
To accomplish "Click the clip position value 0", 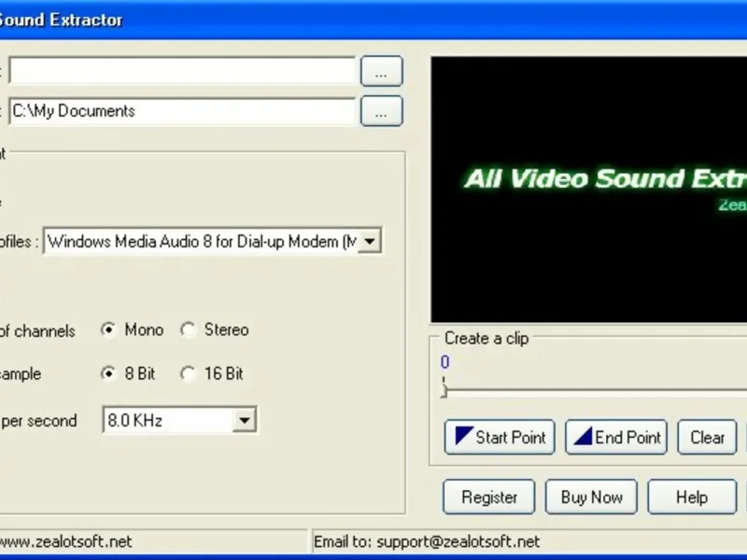I will tap(445, 362).
